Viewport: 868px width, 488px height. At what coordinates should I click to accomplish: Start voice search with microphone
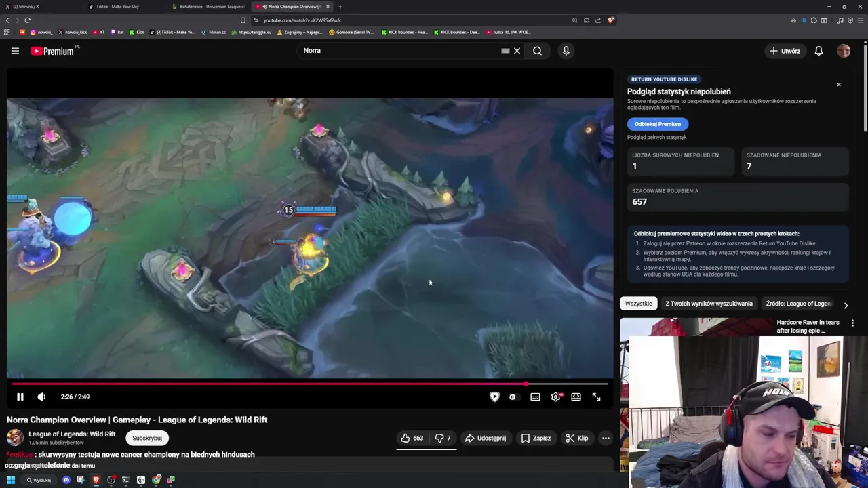click(x=566, y=51)
